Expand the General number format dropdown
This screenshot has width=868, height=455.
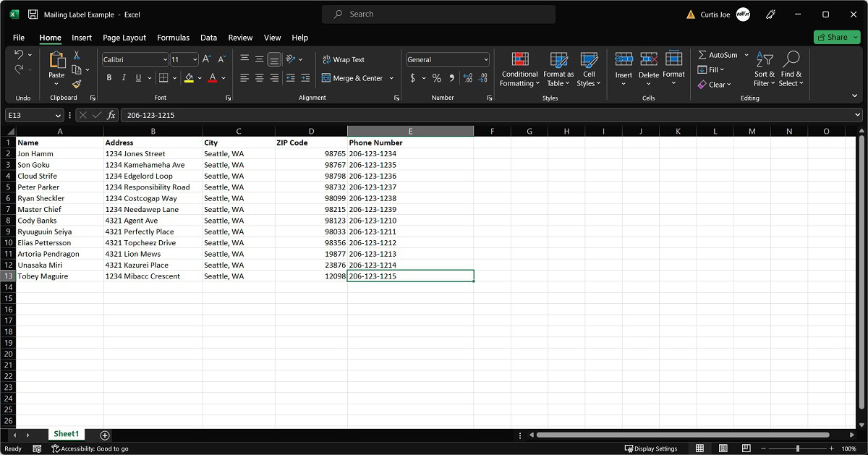(485, 59)
